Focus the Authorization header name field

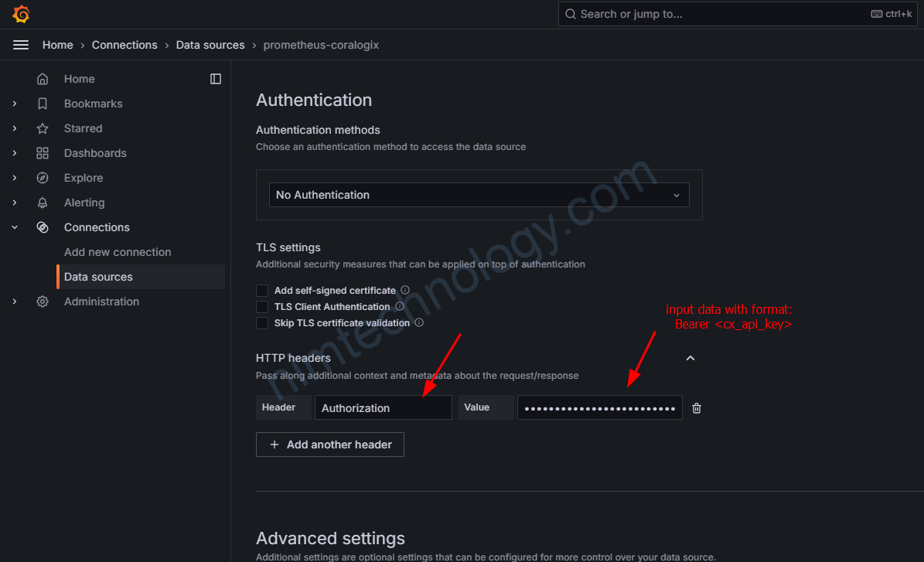click(x=383, y=407)
